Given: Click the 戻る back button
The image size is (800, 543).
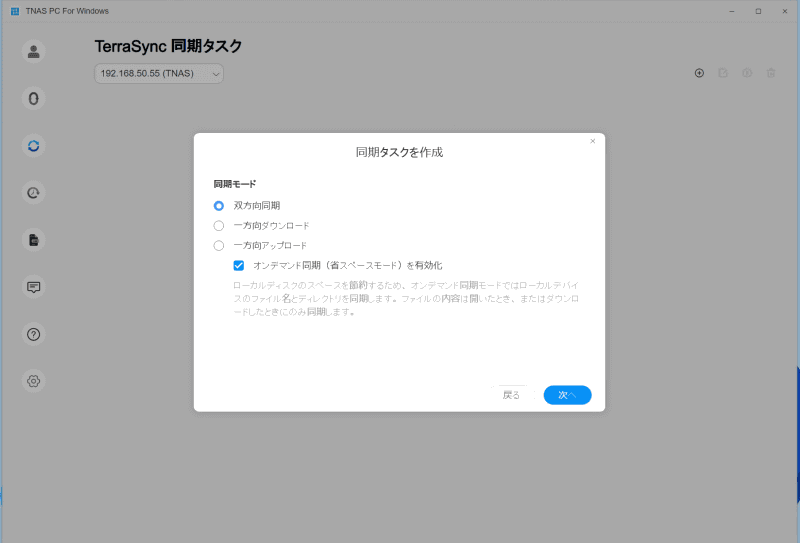Looking at the screenshot, I should click(x=511, y=395).
